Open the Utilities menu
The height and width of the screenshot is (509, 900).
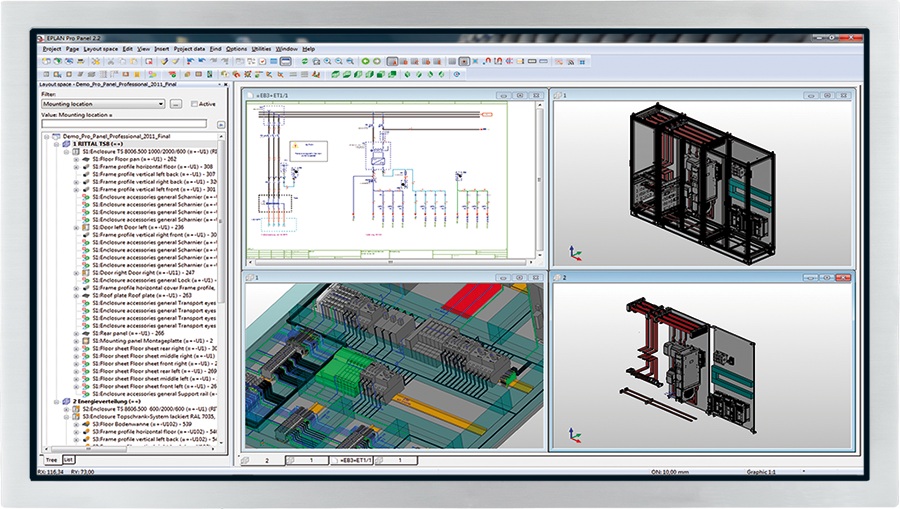[x=261, y=48]
